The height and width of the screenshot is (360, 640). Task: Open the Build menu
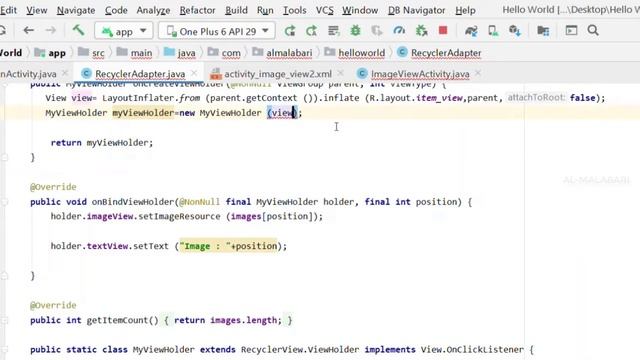pyautogui.click(x=236, y=10)
